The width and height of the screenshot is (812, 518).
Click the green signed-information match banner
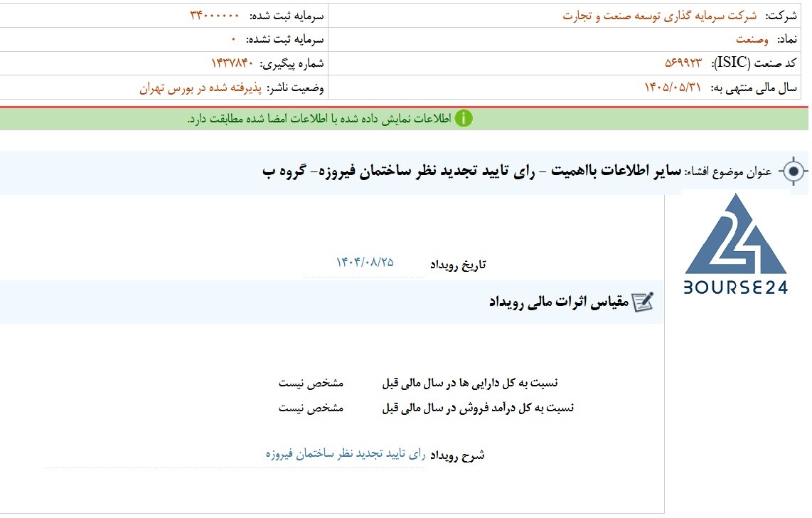coord(404,119)
